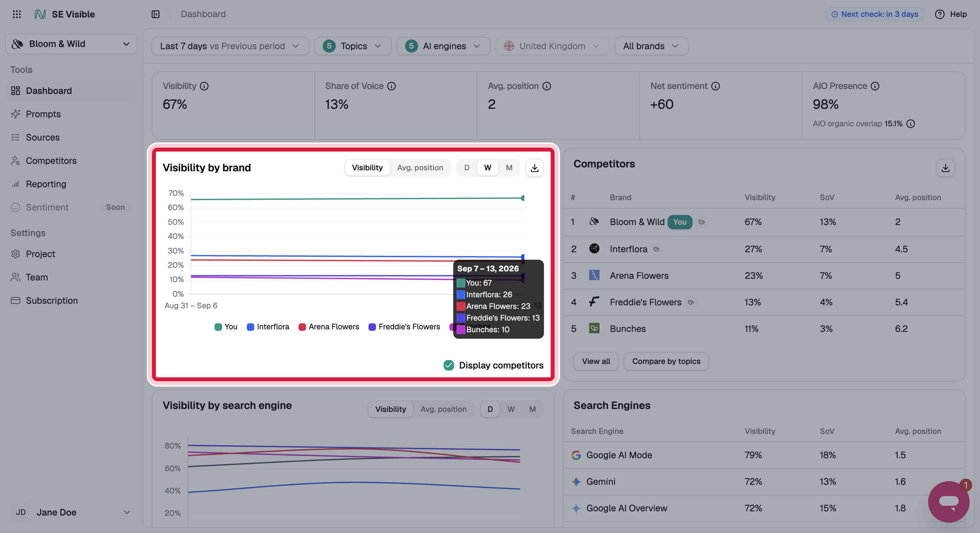
Task: Expand Jane Doe account menu
Action: click(71, 512)
